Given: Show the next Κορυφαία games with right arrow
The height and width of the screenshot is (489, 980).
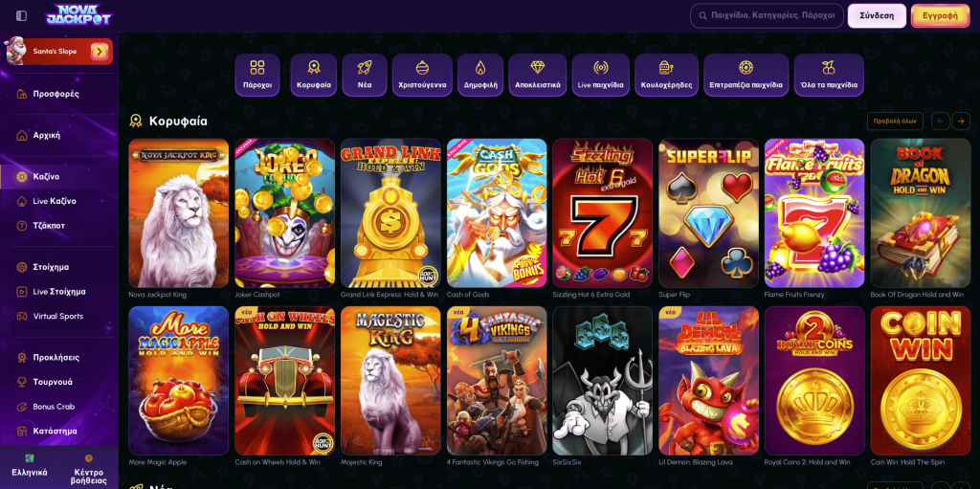Looking at the screenshot, I should point(961,121).
